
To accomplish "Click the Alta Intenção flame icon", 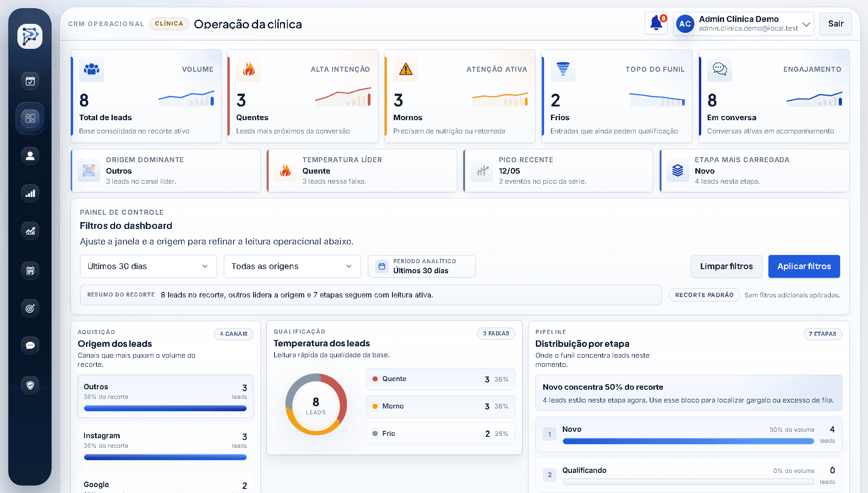I will (x=249, y=69).
